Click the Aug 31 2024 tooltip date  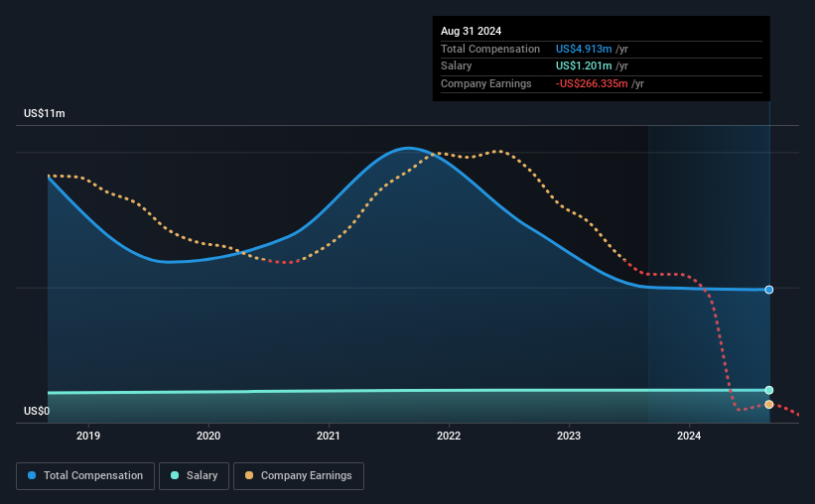pyautogui.click(x=471, y=31)
